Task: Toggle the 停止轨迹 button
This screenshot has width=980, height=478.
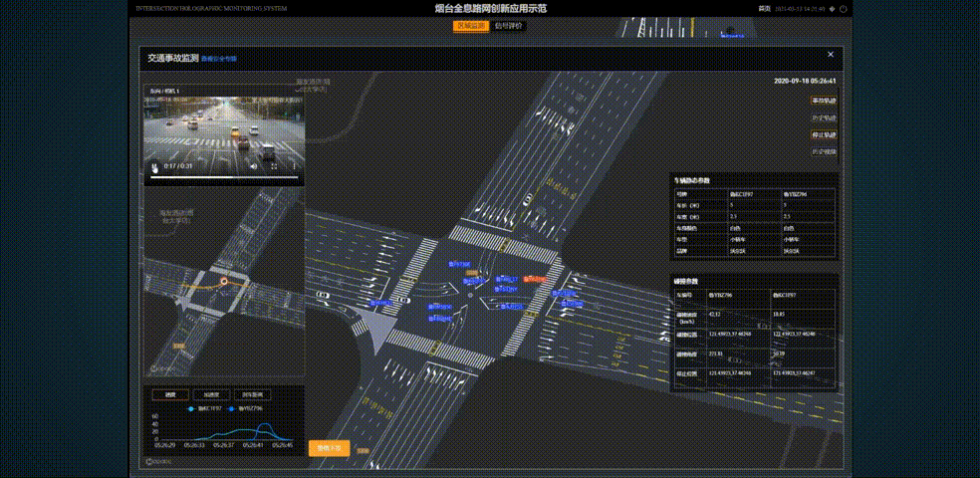Action: coord(824,134)
